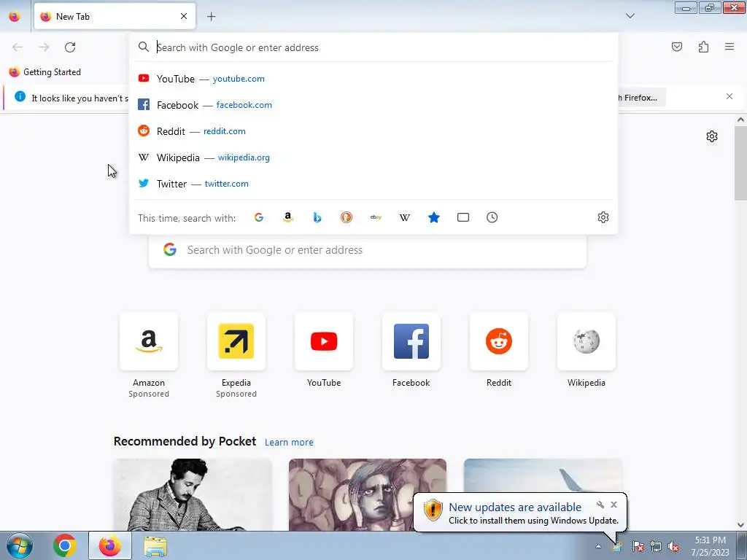Choose Reddit suggestion in address dropdown
Image resolution: width=747 pixels, height=560 pixels.
click(x=373, y=131)
